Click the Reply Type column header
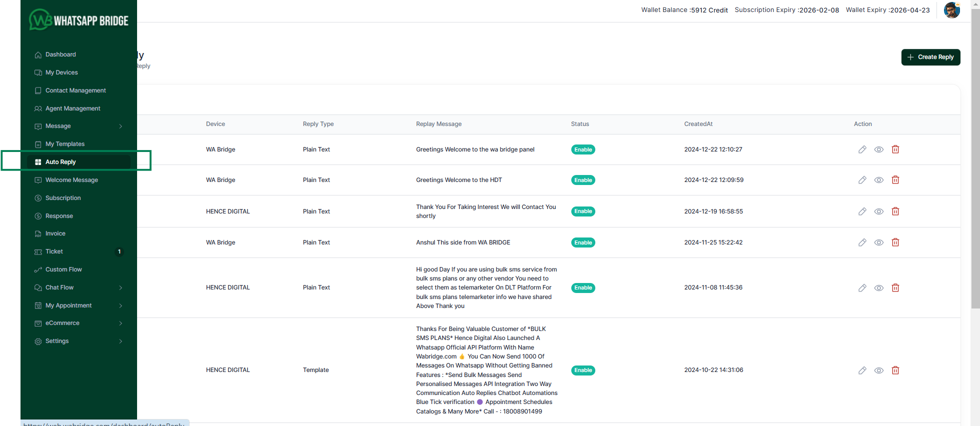The width and height of the screenshot is (980, 426). tap(318, 124)
